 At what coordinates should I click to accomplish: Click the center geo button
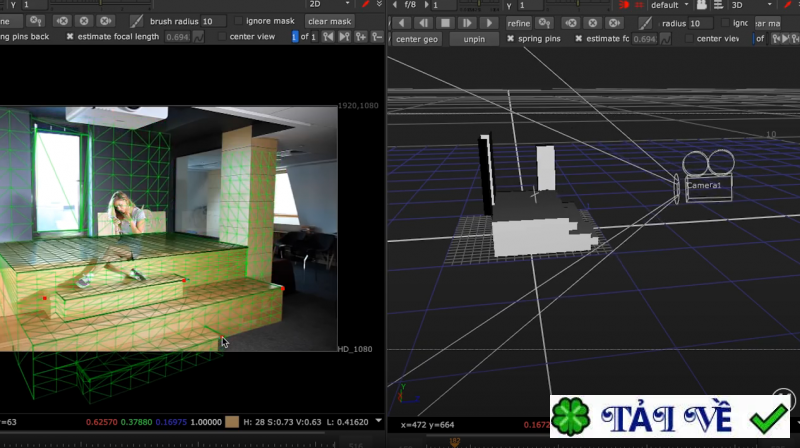click(x=416, y=38)
